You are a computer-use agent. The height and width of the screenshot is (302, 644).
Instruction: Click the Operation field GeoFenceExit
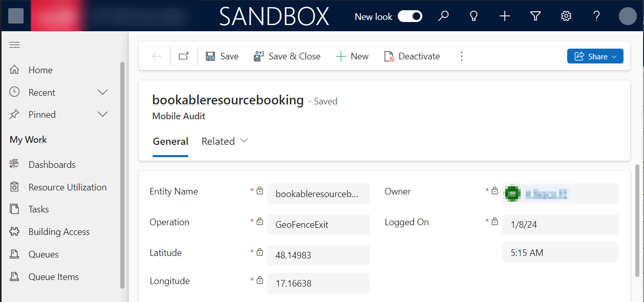(318, 224)
